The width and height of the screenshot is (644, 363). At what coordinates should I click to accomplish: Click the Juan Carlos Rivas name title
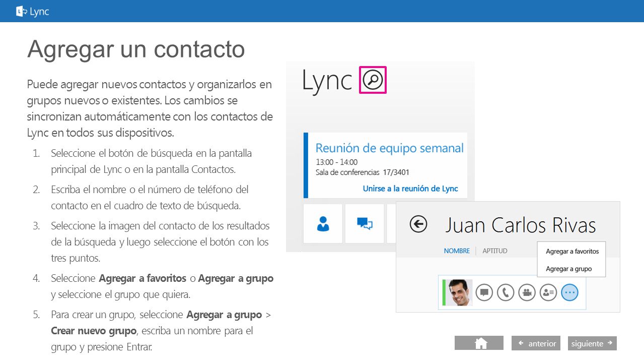tap(520, 225)
